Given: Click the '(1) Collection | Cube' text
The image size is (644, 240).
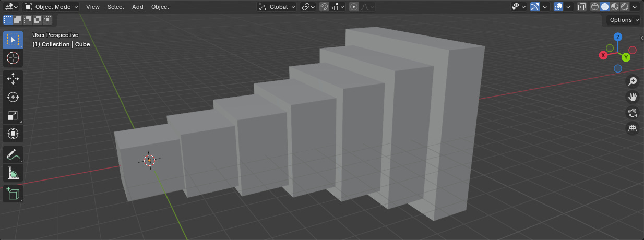Looking at the screenshot, I should pos(61,44).
